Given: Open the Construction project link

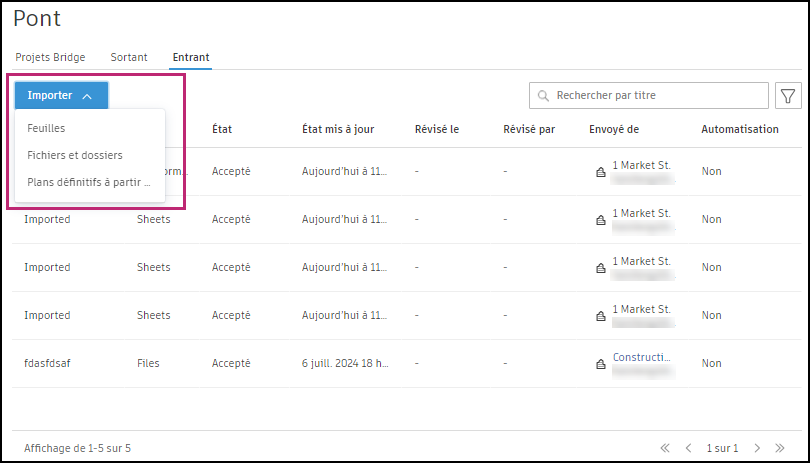Looking at the screenshot, I should pyautogui.click(x=641, y=357).
